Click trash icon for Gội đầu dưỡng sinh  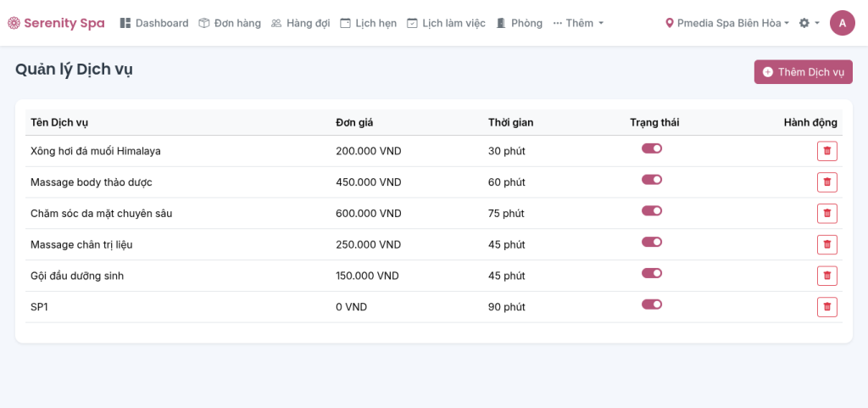click(x=826, y=276)
